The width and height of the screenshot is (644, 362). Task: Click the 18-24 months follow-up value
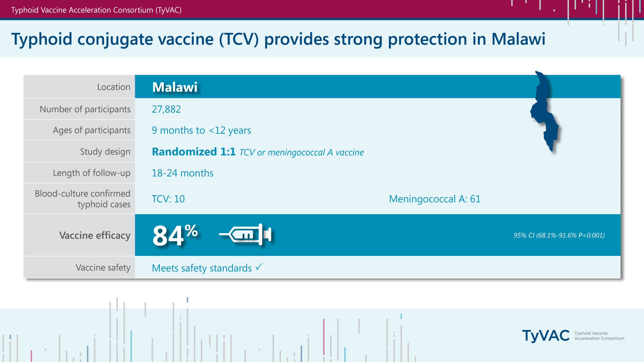(x=183, y=173)
